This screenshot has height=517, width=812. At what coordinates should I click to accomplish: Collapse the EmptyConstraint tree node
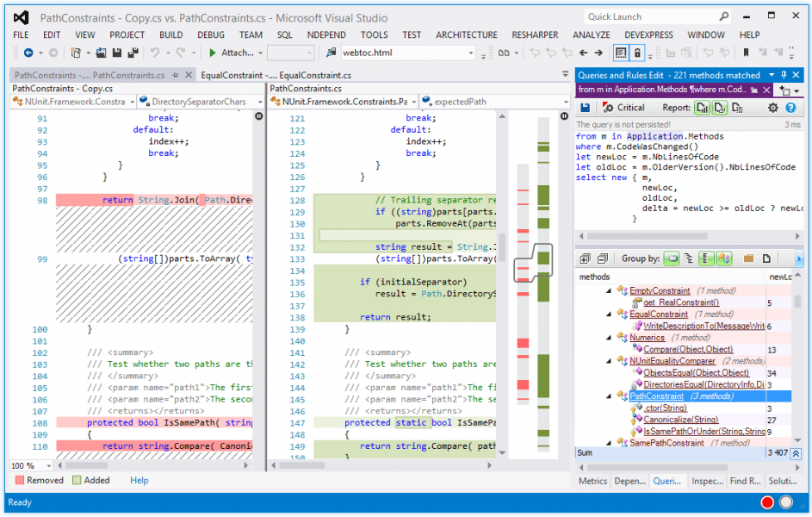point(609,291)
